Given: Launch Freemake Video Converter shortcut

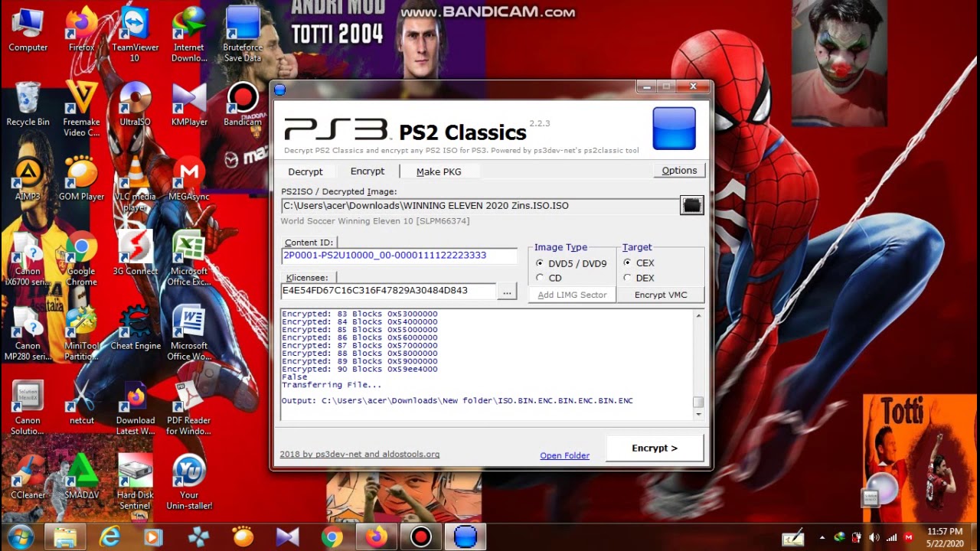Looking at the screenshot, I should click(82, 109).
